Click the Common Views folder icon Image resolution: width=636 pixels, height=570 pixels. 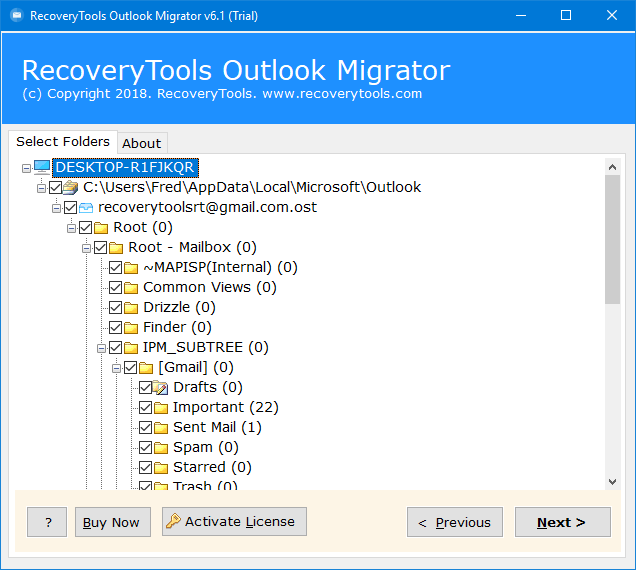coord(131,288)
